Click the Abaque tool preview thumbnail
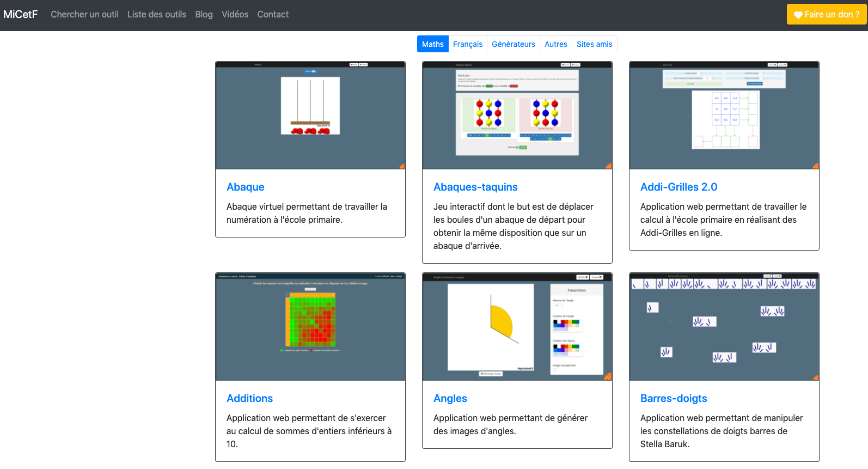The height and width of the screenshot is (469, 868). 310,115
